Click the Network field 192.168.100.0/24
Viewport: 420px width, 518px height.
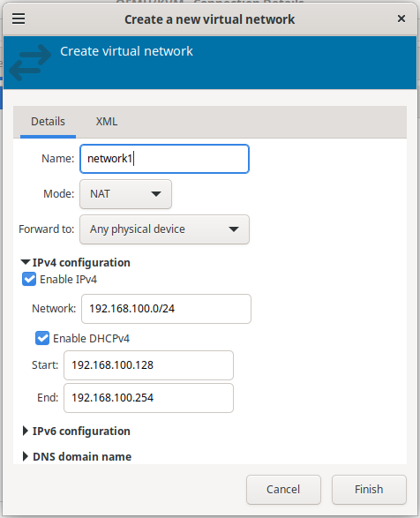pyautogui.click(x=166, y=309)
